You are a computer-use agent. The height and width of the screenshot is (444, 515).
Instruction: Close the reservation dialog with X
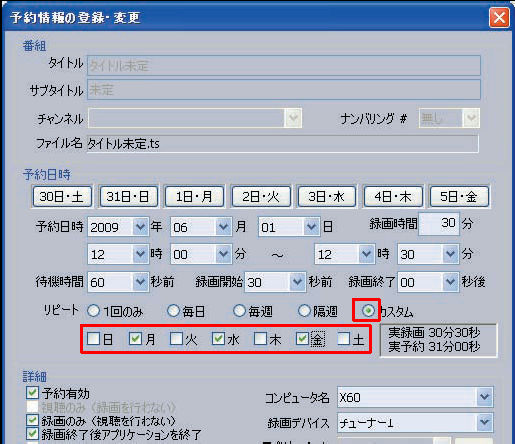[x=499, y=17]
